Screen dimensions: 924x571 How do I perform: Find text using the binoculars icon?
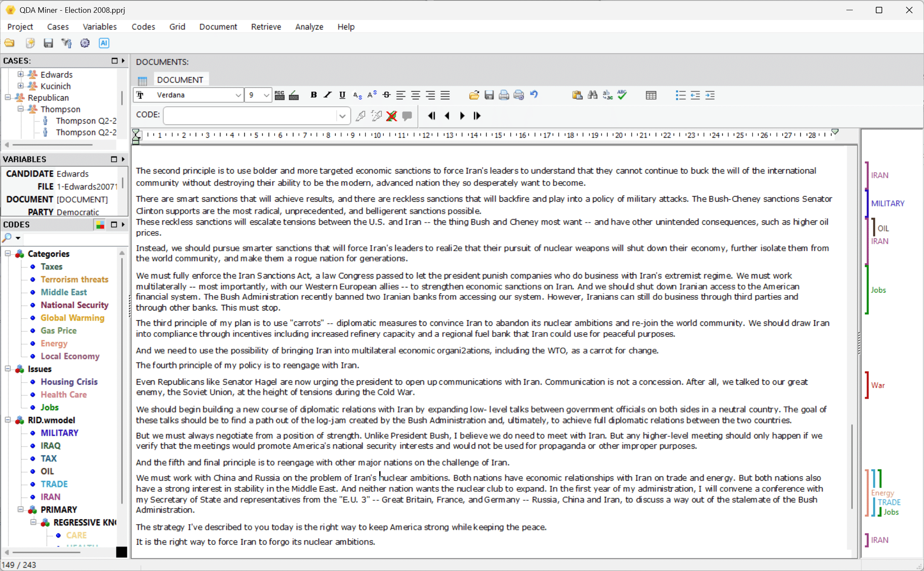tap(593, 95)
